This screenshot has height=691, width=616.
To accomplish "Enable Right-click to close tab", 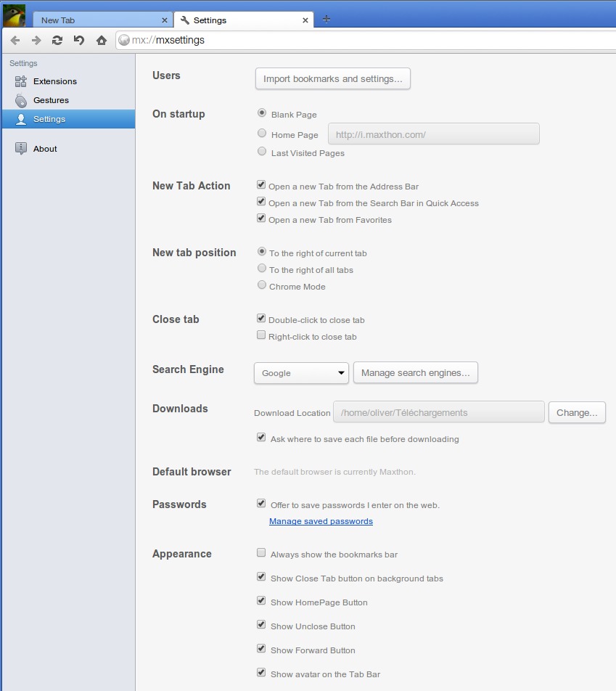I will [x=261, y=335].
